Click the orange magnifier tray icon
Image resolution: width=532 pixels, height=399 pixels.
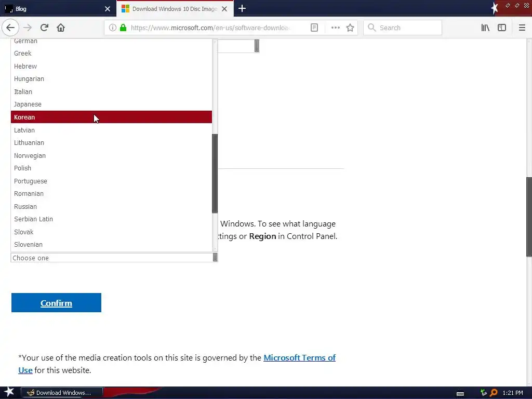(x=494, y=393)
